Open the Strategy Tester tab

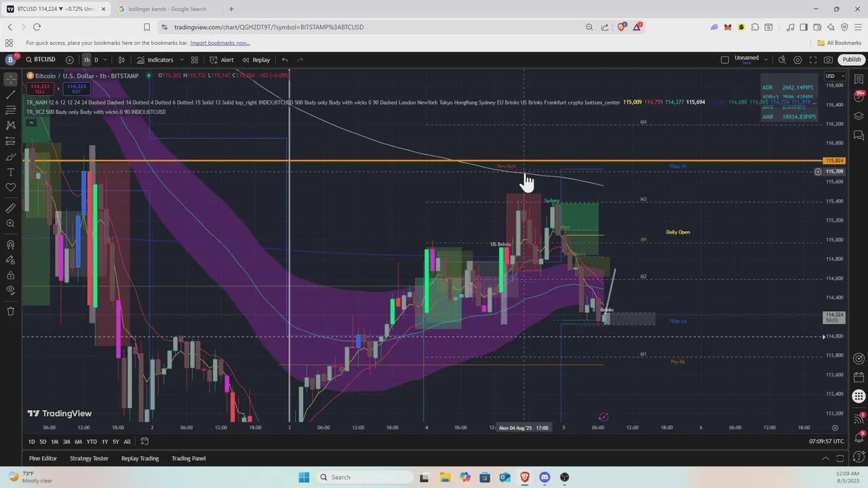[x=89, y=458]
